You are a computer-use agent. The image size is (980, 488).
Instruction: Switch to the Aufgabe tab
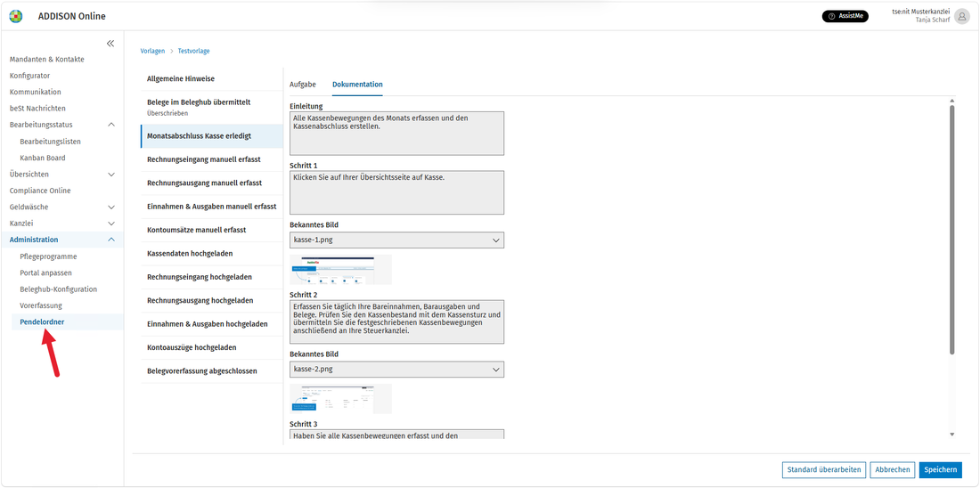303,85
